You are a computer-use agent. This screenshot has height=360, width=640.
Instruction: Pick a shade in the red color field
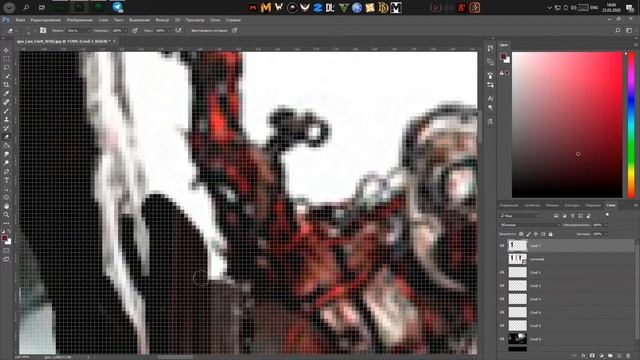[567, 125]
